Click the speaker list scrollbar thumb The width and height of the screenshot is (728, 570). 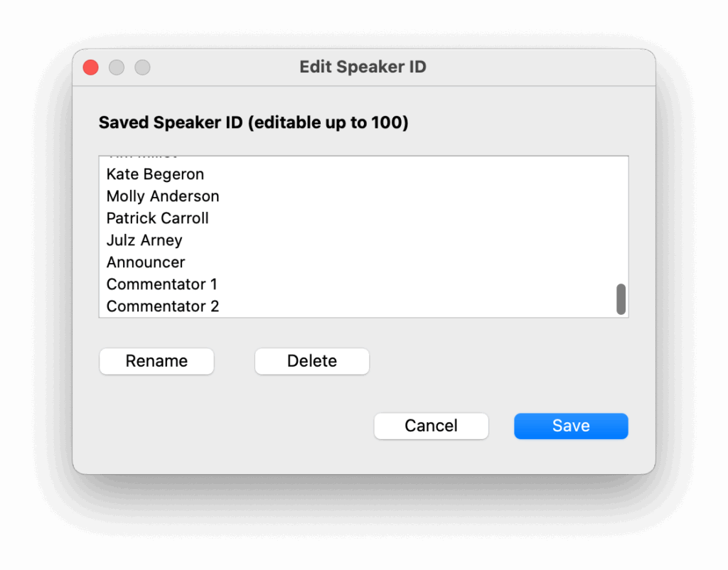click(621, 299)
